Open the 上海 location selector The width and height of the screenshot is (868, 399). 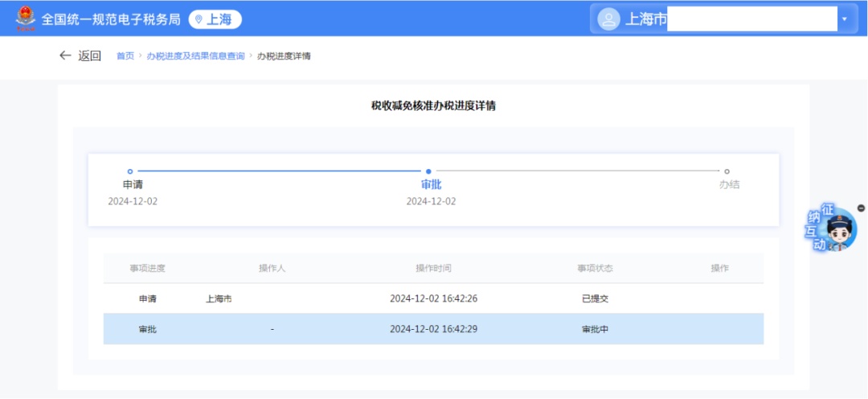point(215,19)
